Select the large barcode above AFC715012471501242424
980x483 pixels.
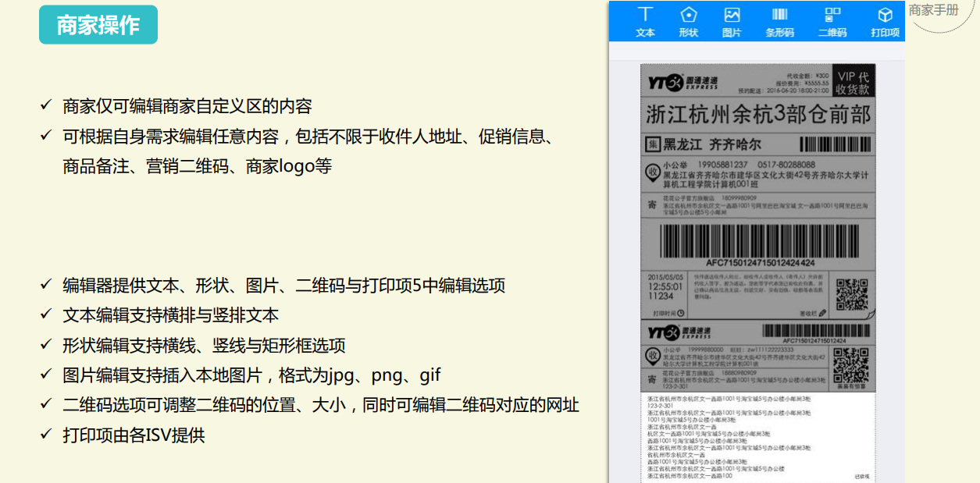(x=760, y=241)
